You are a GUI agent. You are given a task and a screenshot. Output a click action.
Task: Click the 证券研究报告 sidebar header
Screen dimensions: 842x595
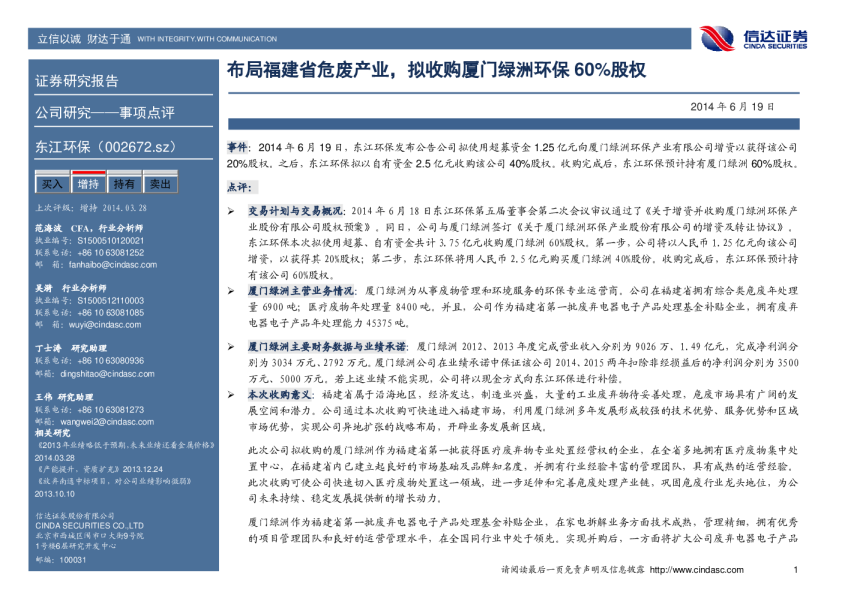tap(77, 81)
